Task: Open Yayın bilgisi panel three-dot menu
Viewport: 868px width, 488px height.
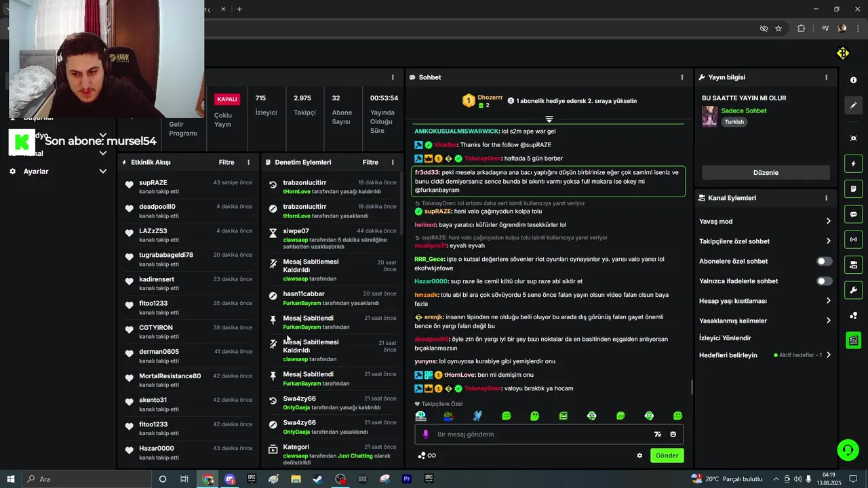Action: (x=826, y=77)
